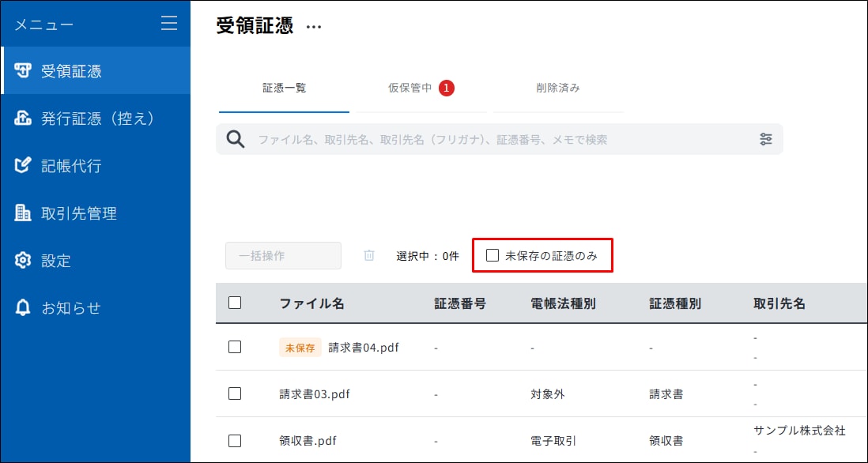The height and width of the screenshot is (463, 868).
Task: Switch to the 仮保管中 tab
Action: [x=421, y=88]
